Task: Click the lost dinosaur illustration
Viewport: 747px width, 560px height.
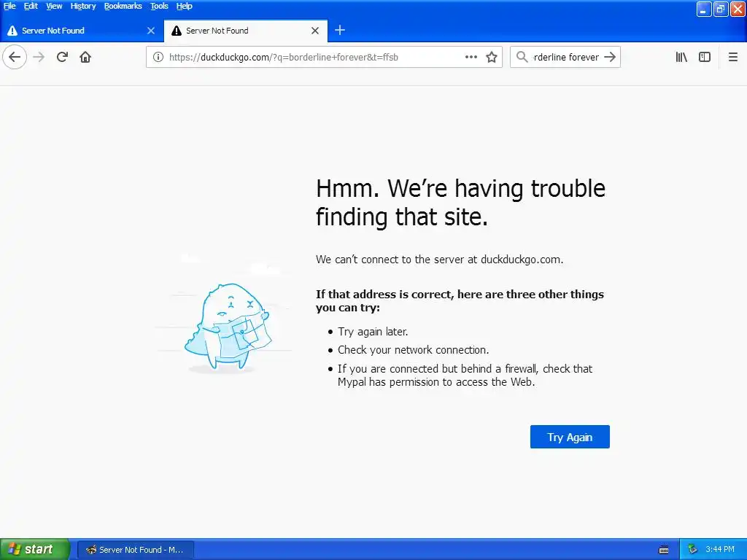Action: point(228,326)
